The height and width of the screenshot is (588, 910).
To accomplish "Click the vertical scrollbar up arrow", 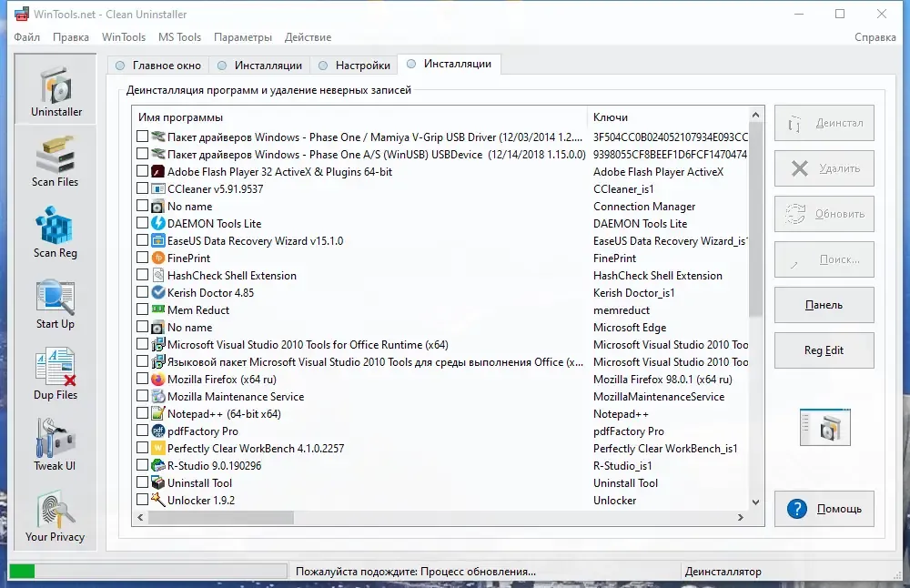I will [x=755, y=115].
